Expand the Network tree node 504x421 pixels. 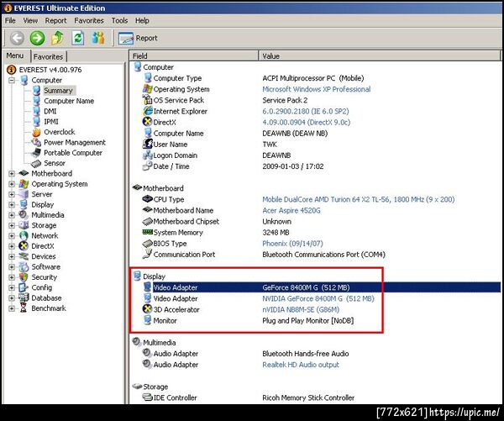pyautogui.click(x=12, y=236)
